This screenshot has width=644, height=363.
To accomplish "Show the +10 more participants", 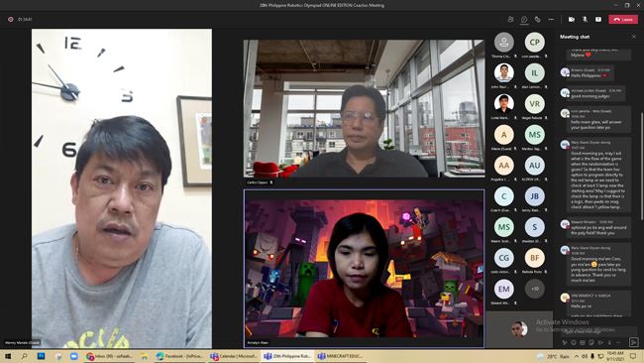I will (x=535, y=289).
